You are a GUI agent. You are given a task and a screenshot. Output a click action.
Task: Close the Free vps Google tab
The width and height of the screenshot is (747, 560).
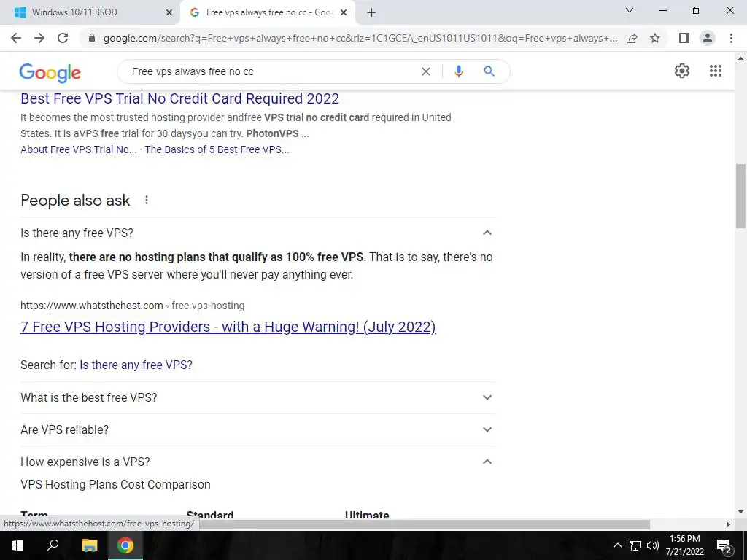[x=344, y=12]
